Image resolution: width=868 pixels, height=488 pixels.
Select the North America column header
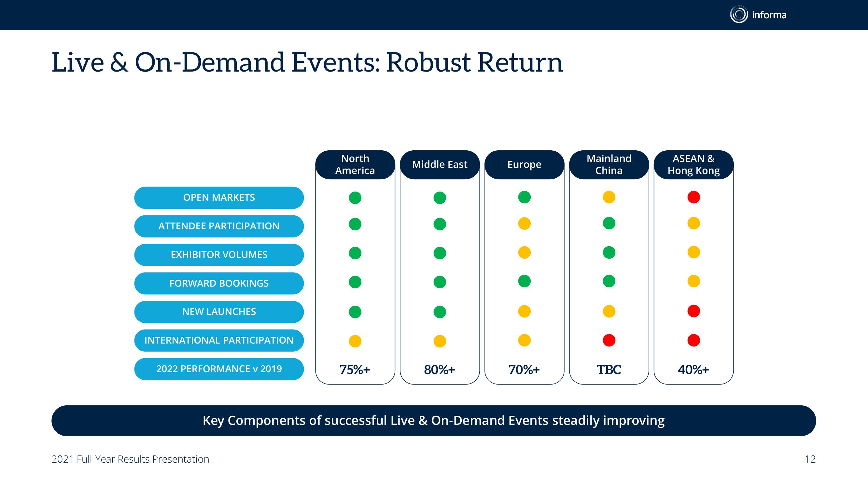click(x=355, y=165)
